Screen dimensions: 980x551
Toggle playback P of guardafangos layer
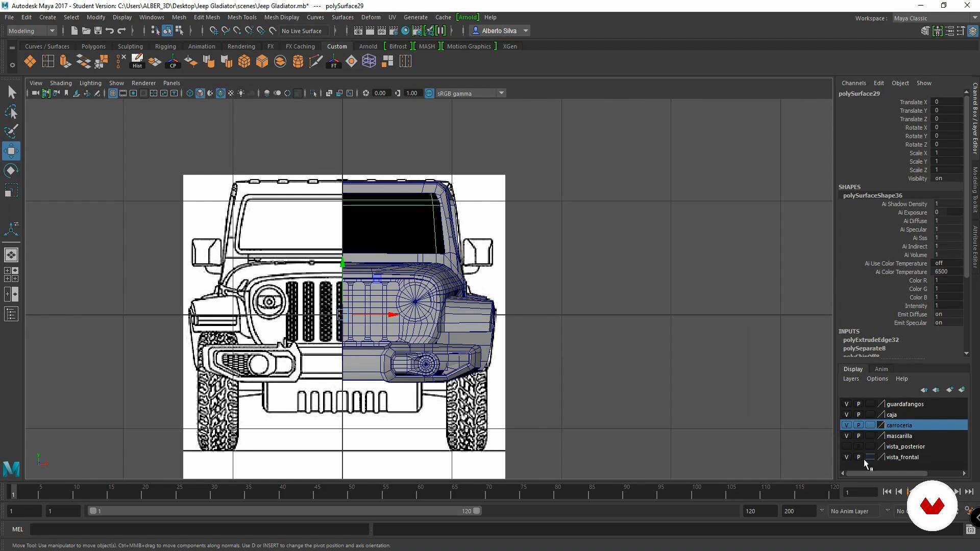[859, 404]
